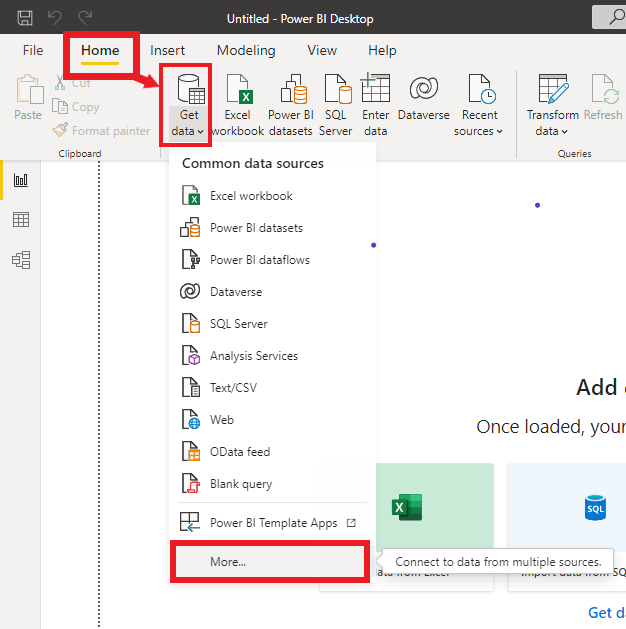Choose Power BI datasets from dropdown list
The height and width of the screenshot is (629, 626).
(x=273, y=228)
